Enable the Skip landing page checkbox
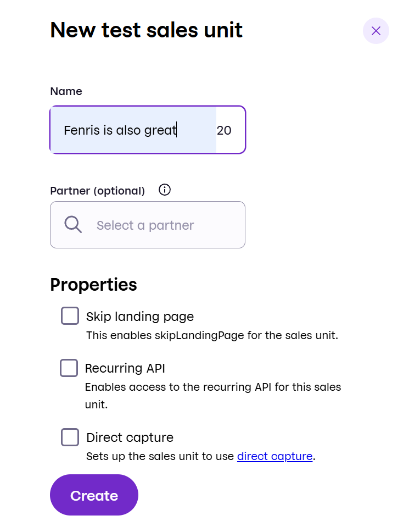409x532 pixels. click(x=70, y=316)
